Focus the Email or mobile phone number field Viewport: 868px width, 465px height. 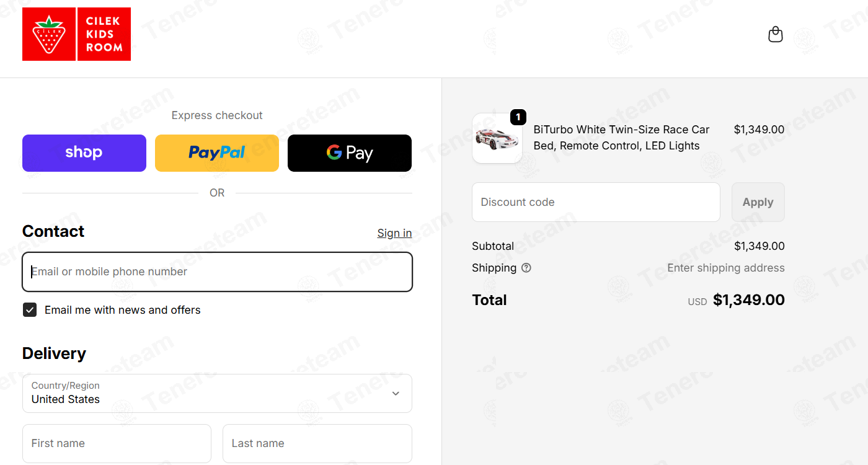coord(217,272)
